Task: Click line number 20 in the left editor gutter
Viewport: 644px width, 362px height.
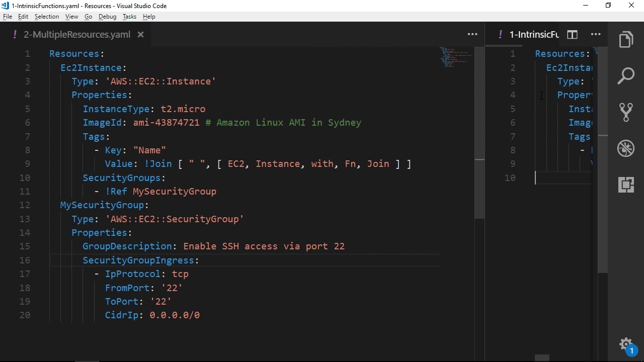Action: point(25,315)
